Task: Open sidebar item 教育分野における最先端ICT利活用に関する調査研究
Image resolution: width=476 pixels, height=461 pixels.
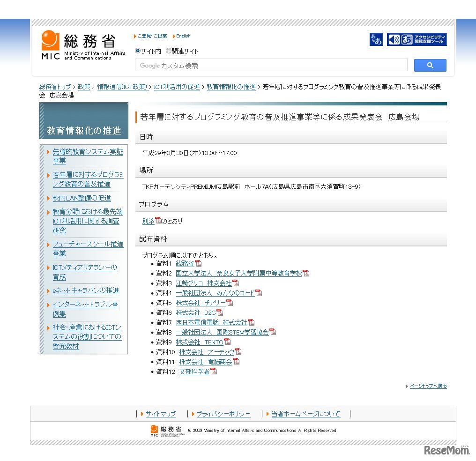Action: pos(88,221)
